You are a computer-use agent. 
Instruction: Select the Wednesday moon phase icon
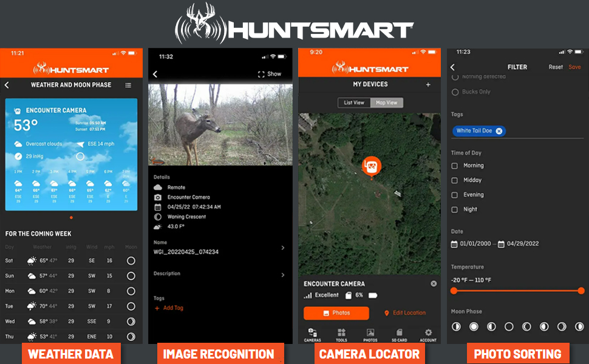(131, 321)
